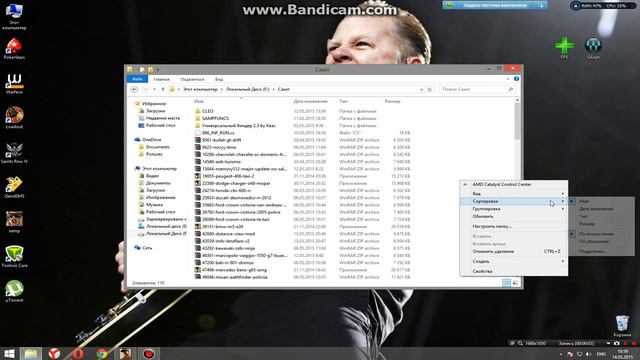The width and height of the screenshot is (640, 360).
Task: Open the Toolwiz Care desktop shortcut
Action: 14,256
